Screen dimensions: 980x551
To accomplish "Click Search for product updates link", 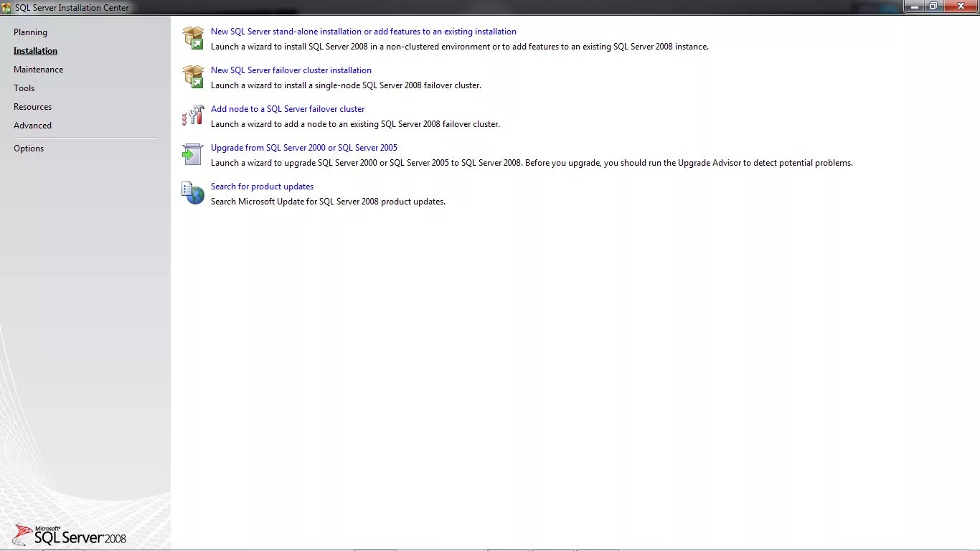I will pyautogui.click(x=262, y=187).
